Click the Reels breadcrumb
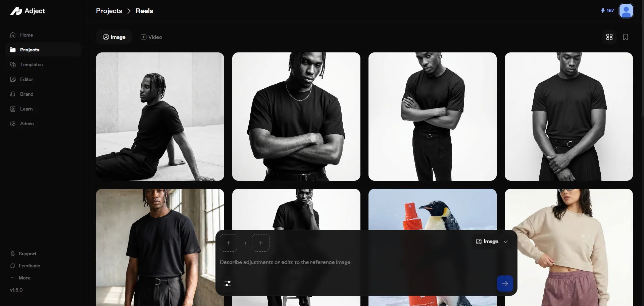This screenshot has width=644, height=306. tap(144, 11)
